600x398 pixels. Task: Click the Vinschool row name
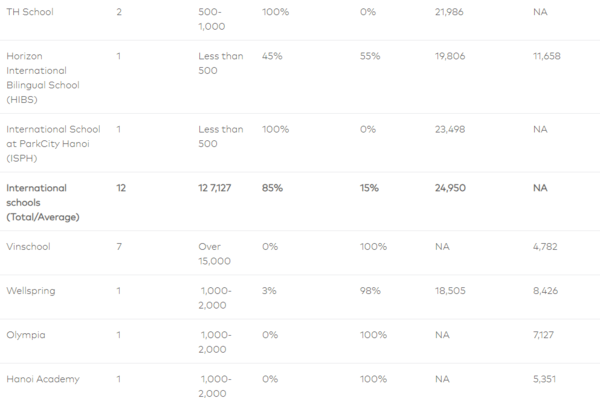point(28,246)
